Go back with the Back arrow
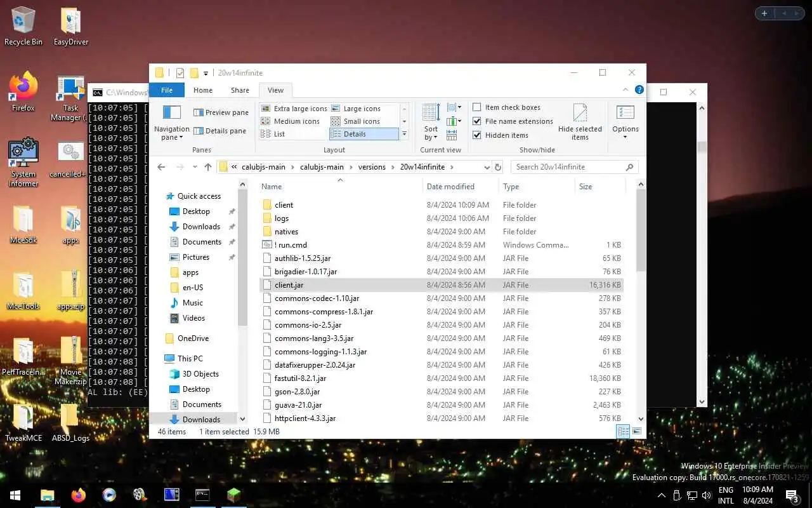 [x=161, y=167]
